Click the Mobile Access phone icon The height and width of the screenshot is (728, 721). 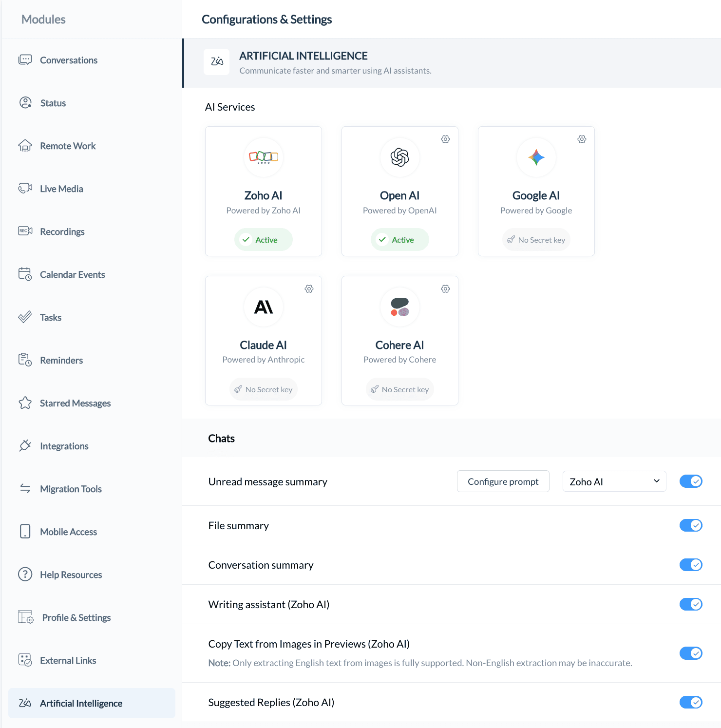point(25,532)
